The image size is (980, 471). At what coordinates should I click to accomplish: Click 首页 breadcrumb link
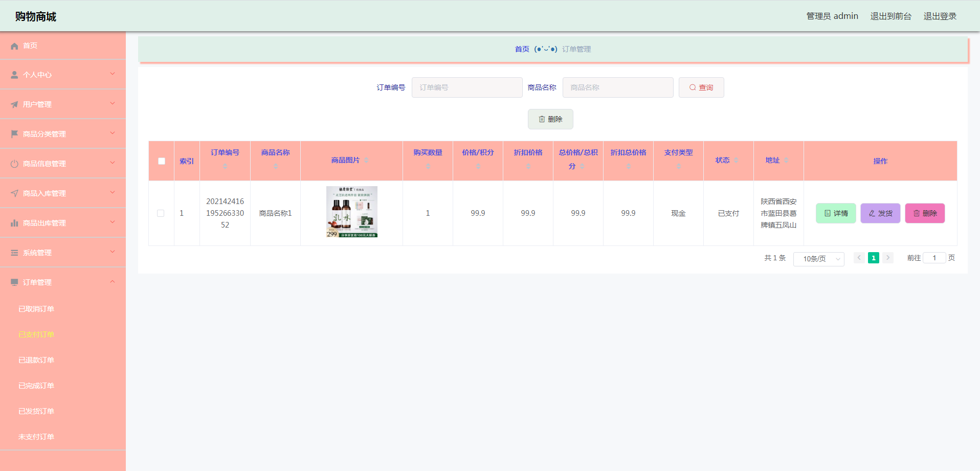pos(522,49)
